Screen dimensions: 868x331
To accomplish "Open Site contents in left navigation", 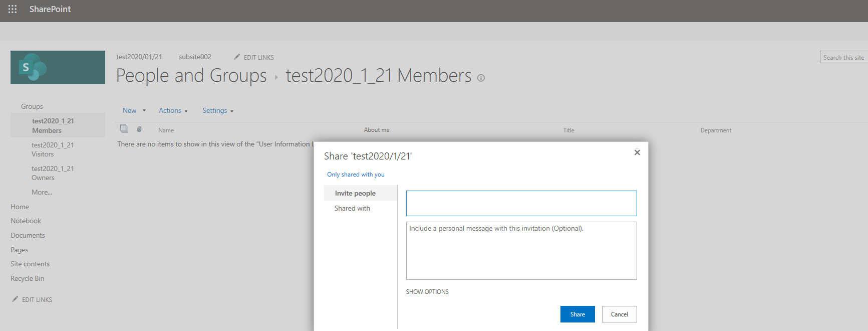I will point(30,264).
